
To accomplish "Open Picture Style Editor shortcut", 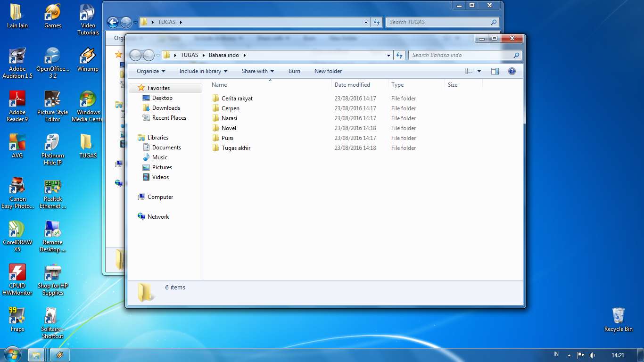I will (x=53, y=106).
